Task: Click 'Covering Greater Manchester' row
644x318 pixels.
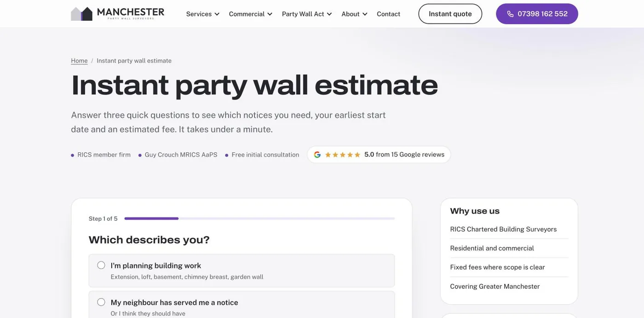Action: point(509,286)
